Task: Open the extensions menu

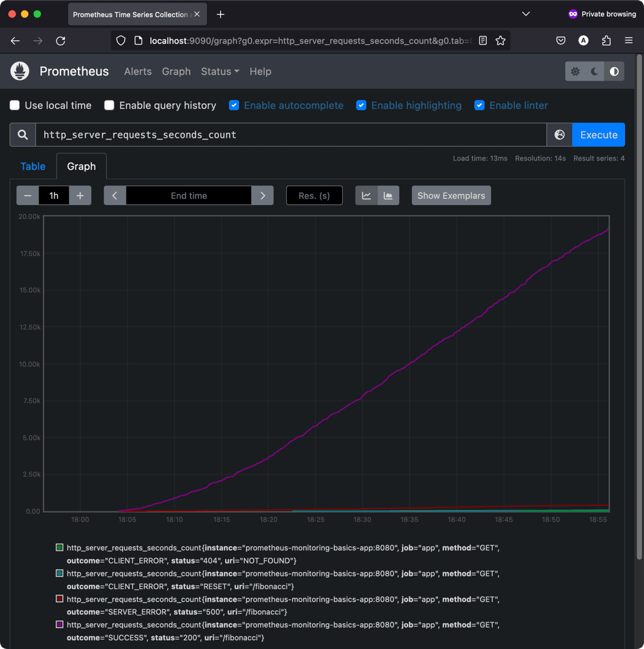Action: pyautogui.click(x=606, y=40)
